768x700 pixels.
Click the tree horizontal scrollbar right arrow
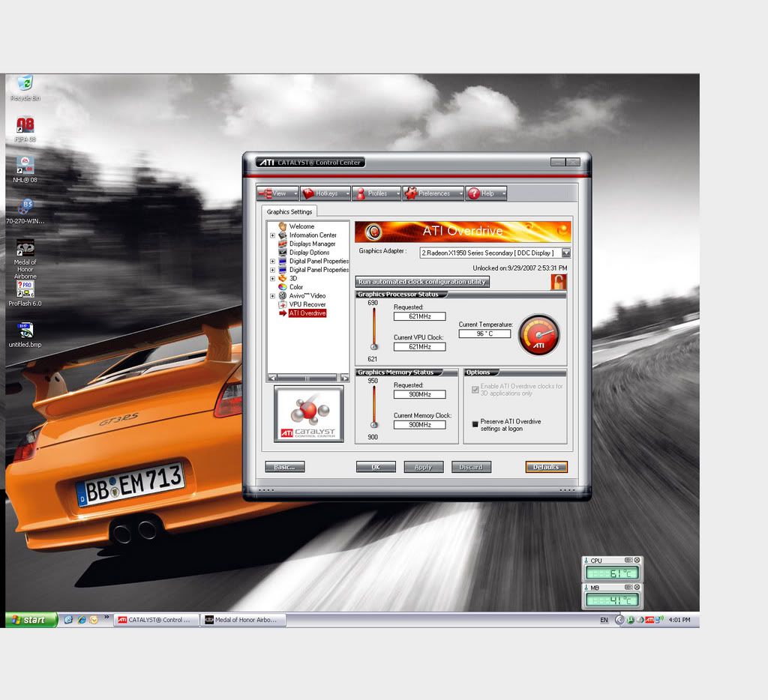click(x=345, y=378)
